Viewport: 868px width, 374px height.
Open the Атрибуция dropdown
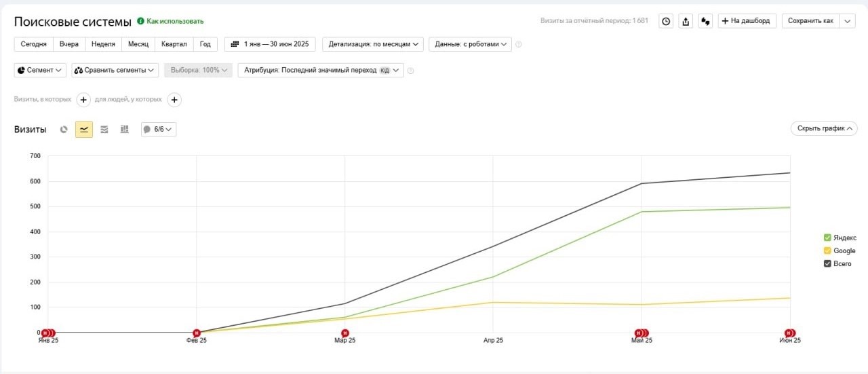pos(320,70)
